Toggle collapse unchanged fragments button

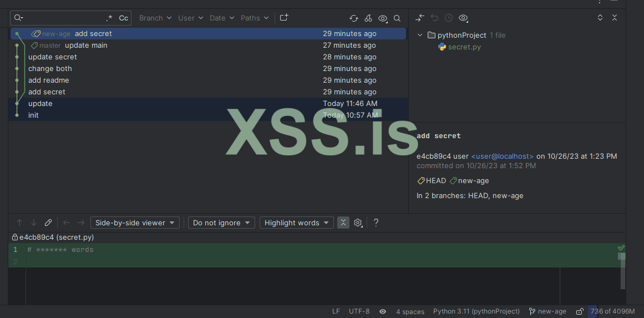(x=343, y=223)
